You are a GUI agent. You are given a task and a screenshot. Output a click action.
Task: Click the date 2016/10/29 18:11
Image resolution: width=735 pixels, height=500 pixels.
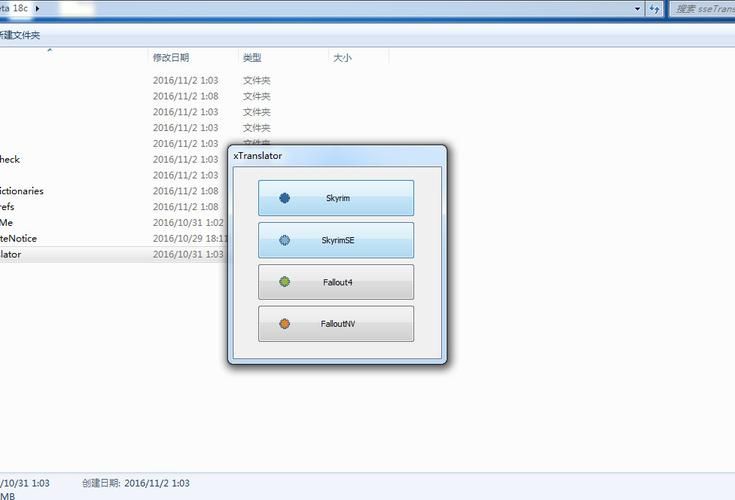click(x=190, y=239)
